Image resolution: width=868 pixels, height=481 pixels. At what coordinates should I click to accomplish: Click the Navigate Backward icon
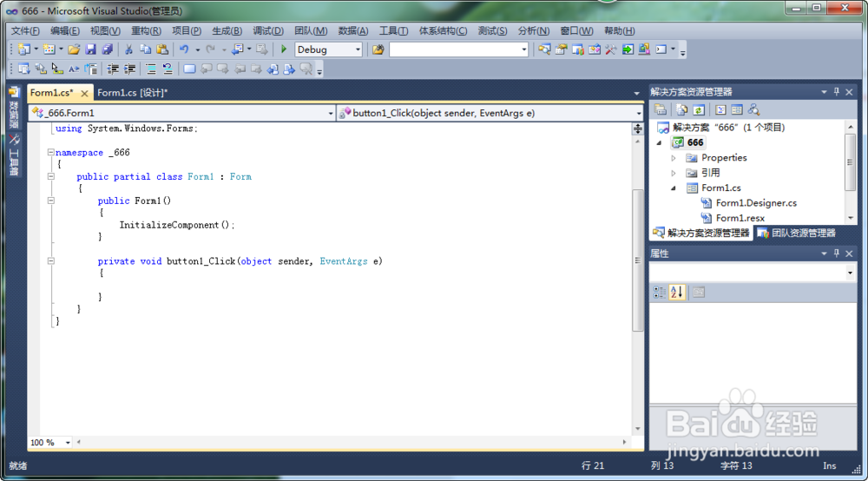click(238, 49)
